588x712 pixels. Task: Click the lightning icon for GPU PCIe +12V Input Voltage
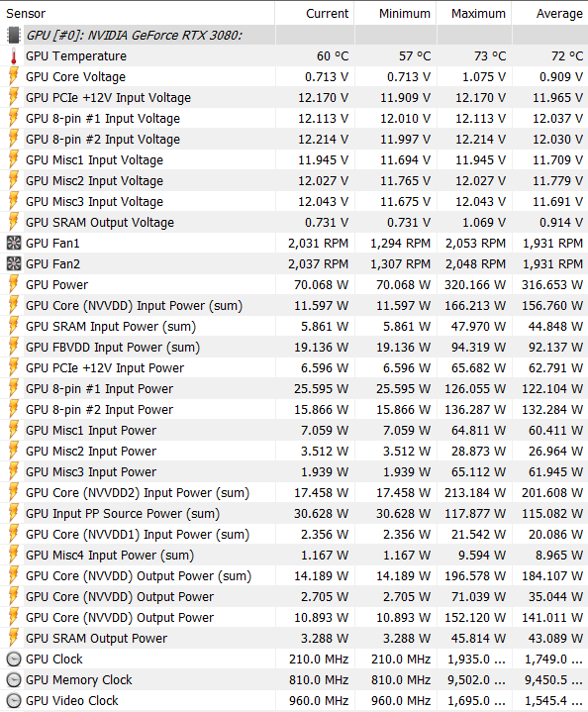pos(14,98)
